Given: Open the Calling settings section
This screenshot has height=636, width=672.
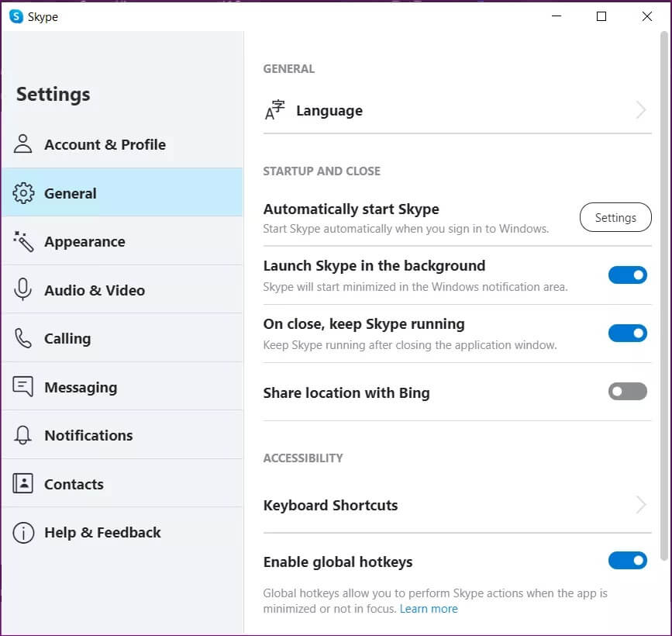Looking at the screenshot, I should (122, 338).
